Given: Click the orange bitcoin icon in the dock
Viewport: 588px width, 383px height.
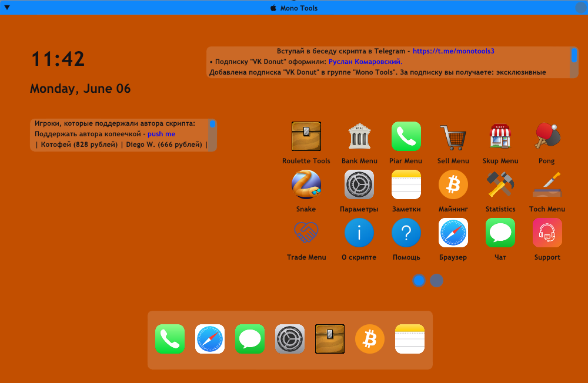Looking at the screenshot, I should pos(370,339).
